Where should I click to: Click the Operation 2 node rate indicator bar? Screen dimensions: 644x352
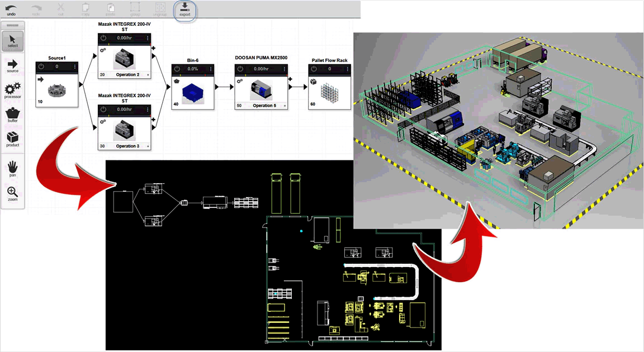point(125,44)
